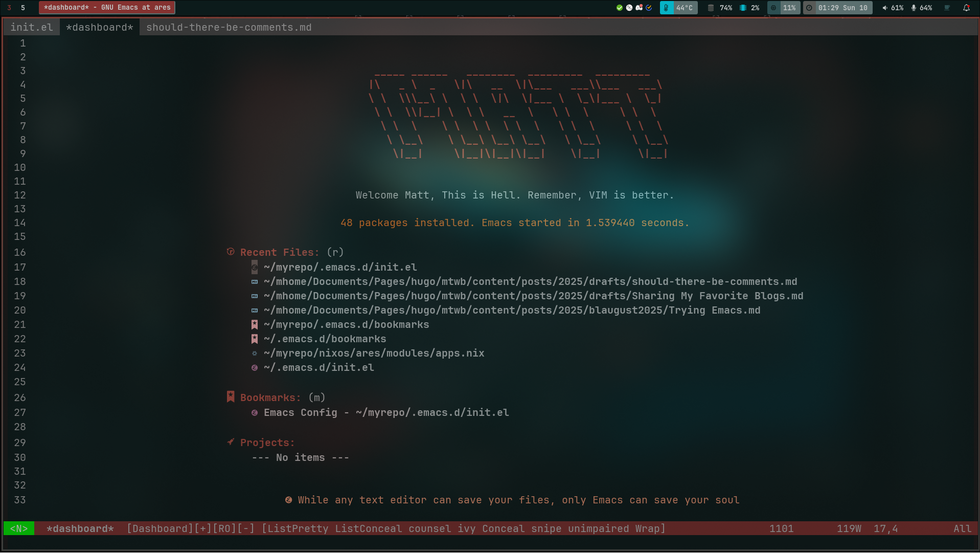
Task: Click markdown icon beside Sharing My Favorite Blogs.md
Action: coord(255,296)
